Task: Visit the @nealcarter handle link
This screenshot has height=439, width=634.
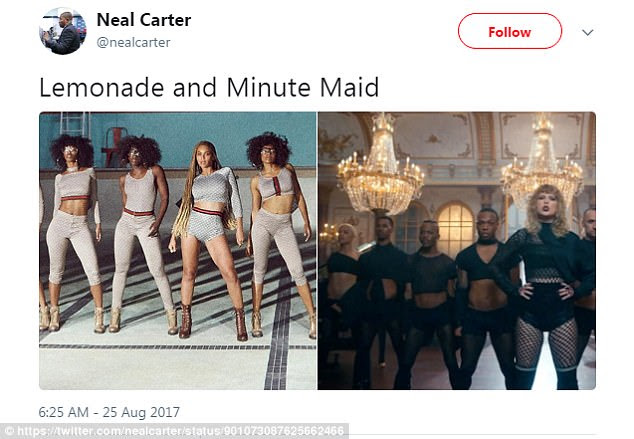Action: (133, 42)
